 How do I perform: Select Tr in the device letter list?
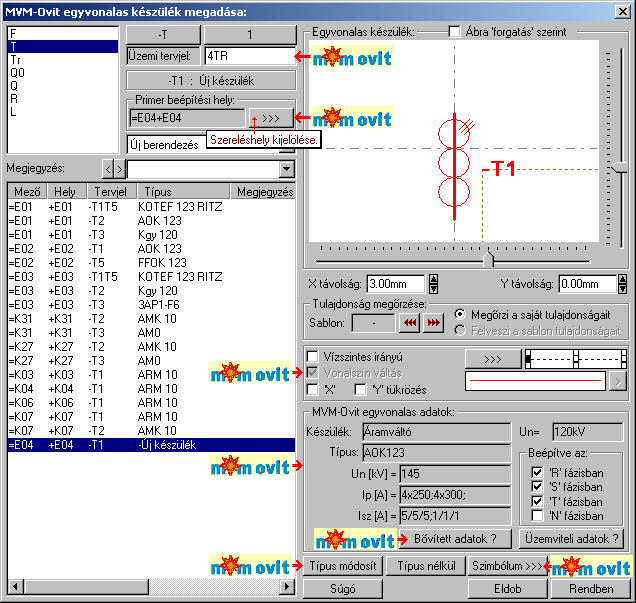(63, 60)
